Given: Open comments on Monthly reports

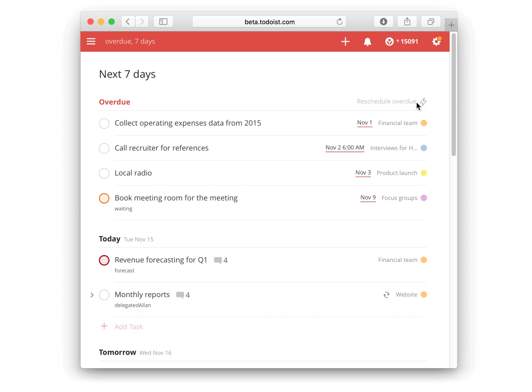Looking at the screenshot, I should 183,295.
